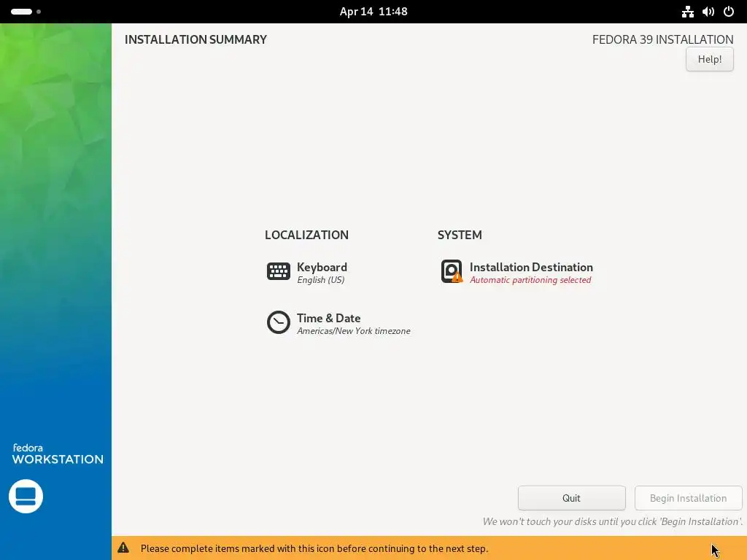The height and width of the screenshot is (560, 747).
Task: Open clock calendar showing Apr 14 11:48
Action: pyautogui.click(x=373, y=12)
